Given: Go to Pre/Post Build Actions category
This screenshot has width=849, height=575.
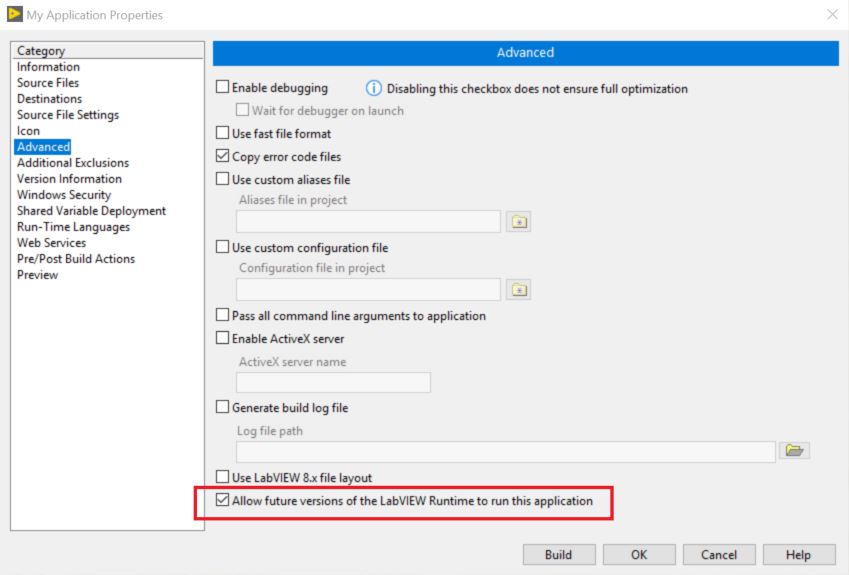Looking at the screenshot, I should click(x=76, y=259).
